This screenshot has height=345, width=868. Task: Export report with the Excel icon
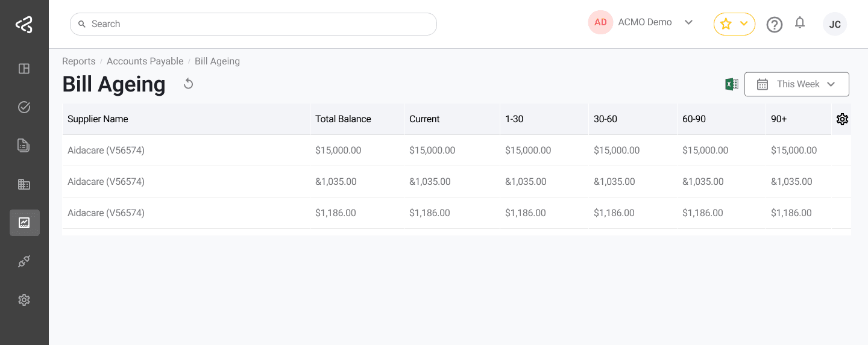(731, 84)
